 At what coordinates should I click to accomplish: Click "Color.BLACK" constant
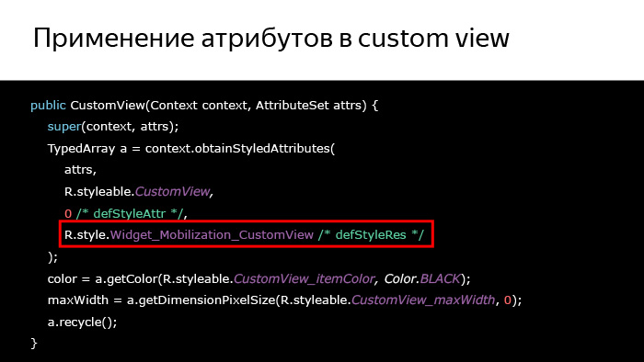coord(422,278)
